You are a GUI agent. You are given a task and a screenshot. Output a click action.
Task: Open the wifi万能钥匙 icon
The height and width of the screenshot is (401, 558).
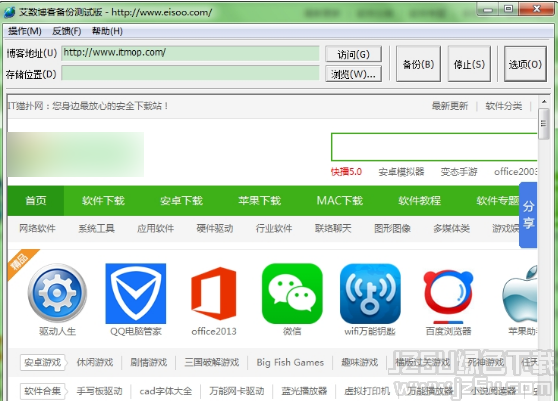(370, 293)
